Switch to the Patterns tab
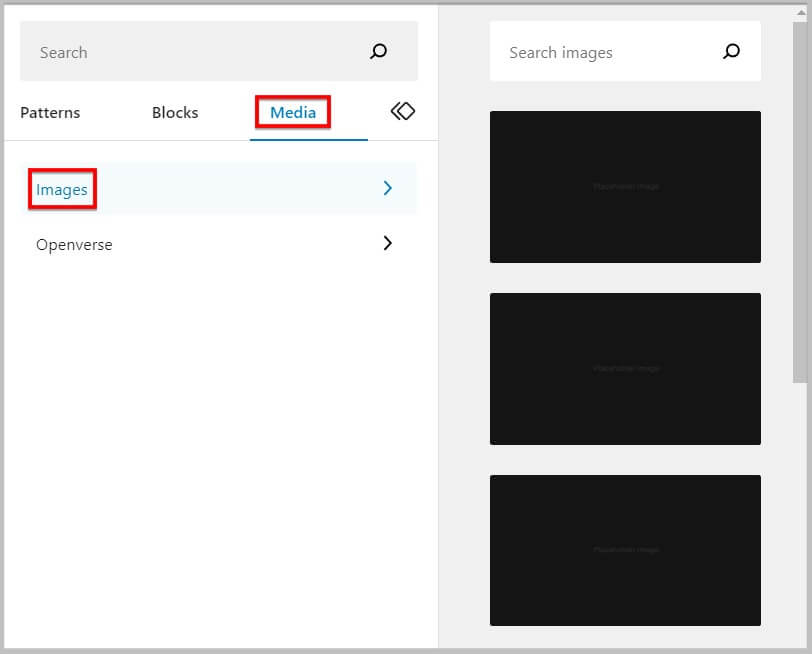812x654 pixels. [x=50, y=113]
